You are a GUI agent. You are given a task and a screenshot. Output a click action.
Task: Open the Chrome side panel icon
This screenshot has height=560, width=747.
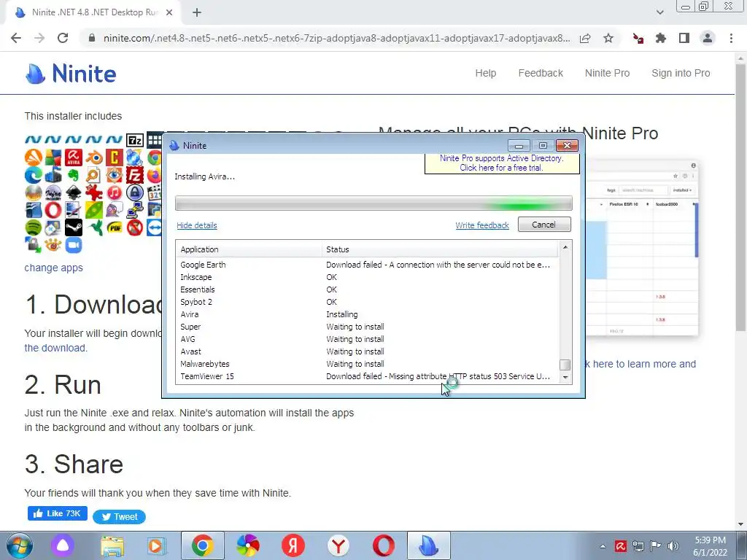pos(684,38)
